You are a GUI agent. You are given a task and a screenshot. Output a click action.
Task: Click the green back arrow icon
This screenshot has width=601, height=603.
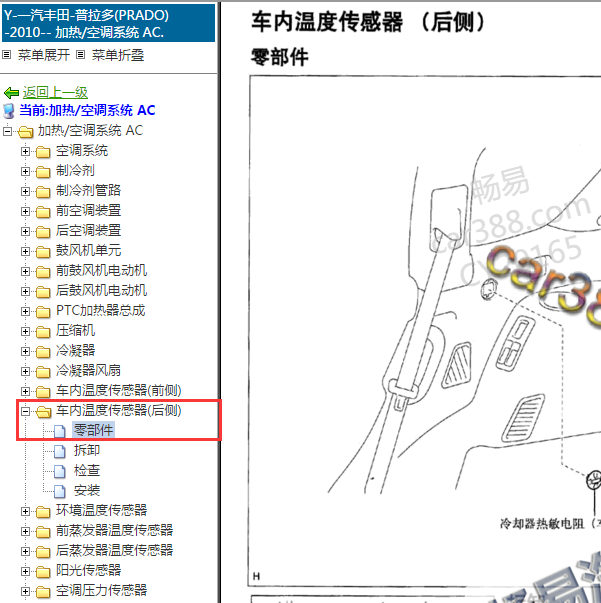click(x=11, y=93)
